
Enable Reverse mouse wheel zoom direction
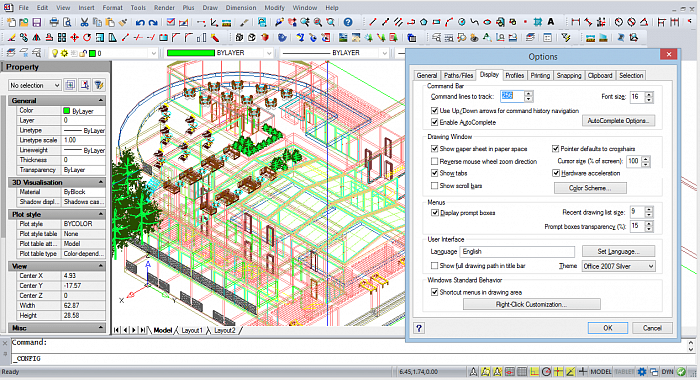pyautogui.click(x=434, y=161)
